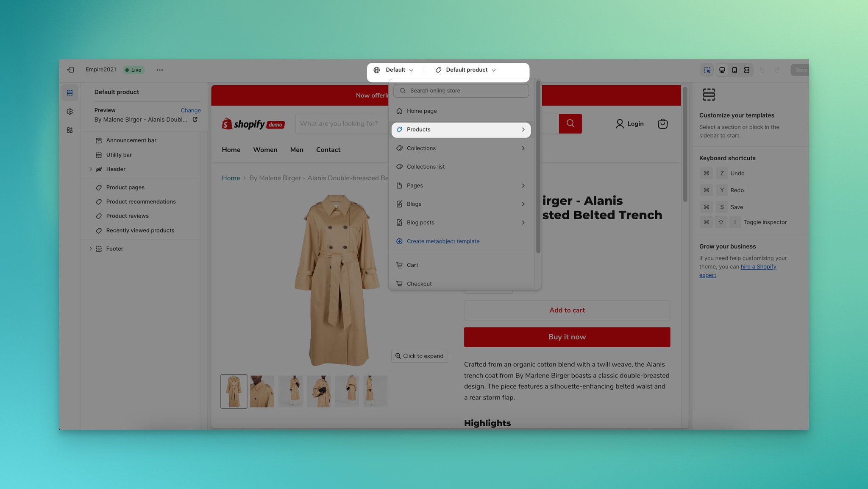Select the Default product template dropdown
The width and height of the screenshot is (868, 489).
(x=466, y=70)
